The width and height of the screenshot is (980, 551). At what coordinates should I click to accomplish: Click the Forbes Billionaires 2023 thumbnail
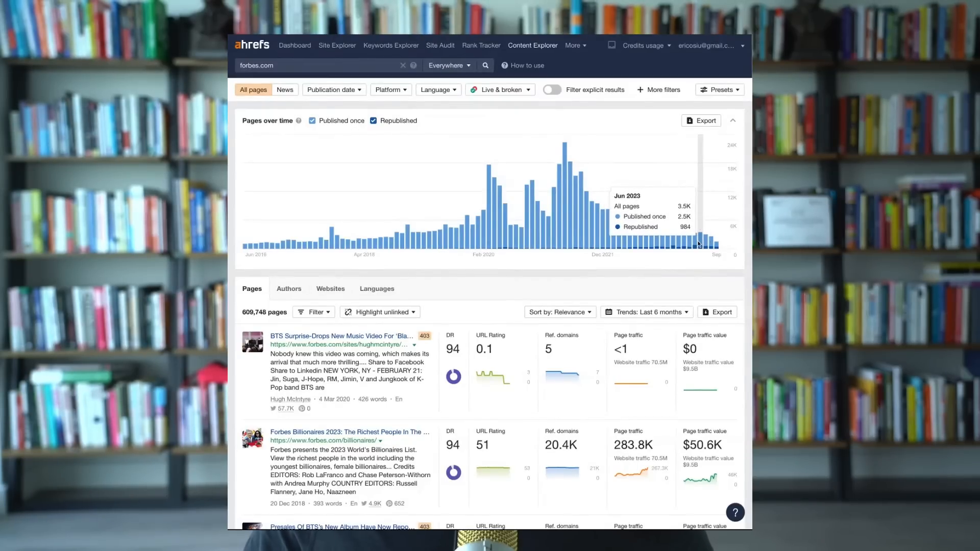253,438
